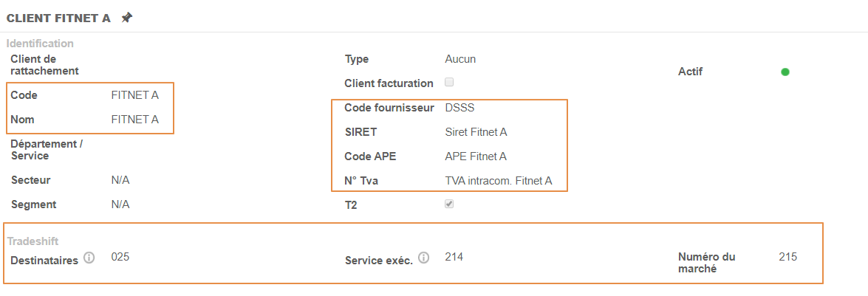Screen dimensions: 868x296
Task: Select the Segment value N/A
Action: tap(120, 204)
